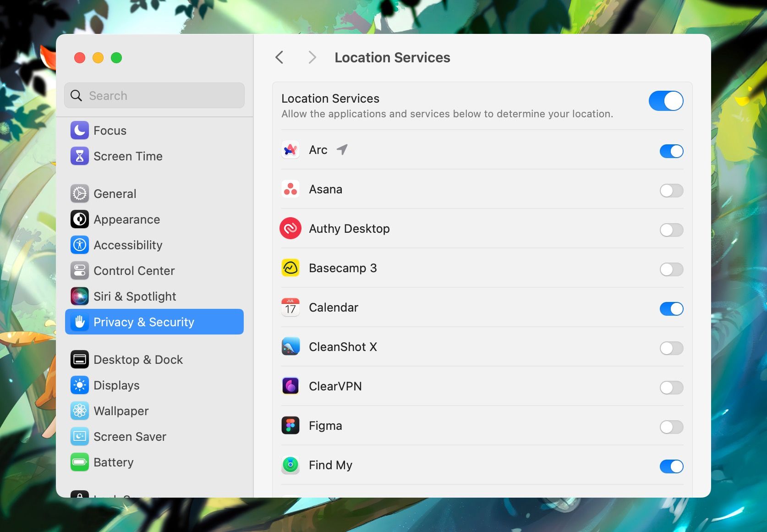Disable location access for Calendar
The width and height of the screenshot is (767, 532).
671,309
